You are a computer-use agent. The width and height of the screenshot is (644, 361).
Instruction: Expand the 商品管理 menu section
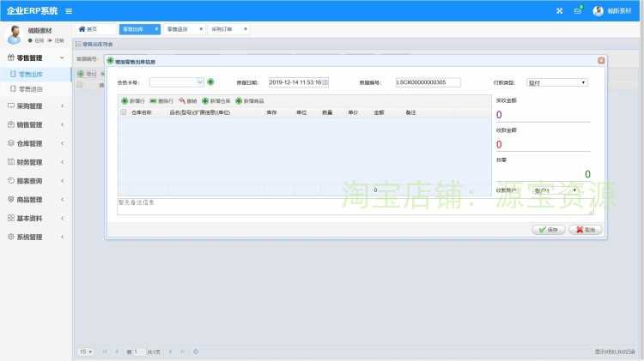click(x=62, y=200)
